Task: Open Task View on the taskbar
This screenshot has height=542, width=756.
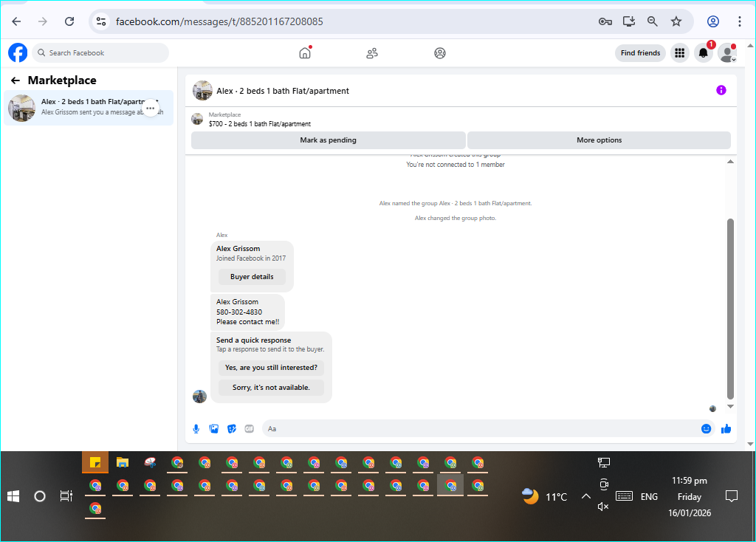Action: (x=66, y=496)
